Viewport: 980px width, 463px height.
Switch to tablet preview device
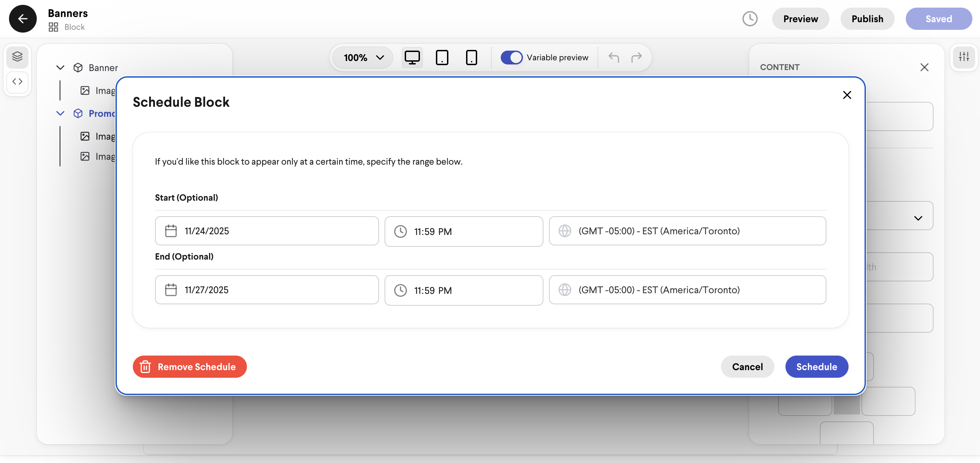(442, 58)
